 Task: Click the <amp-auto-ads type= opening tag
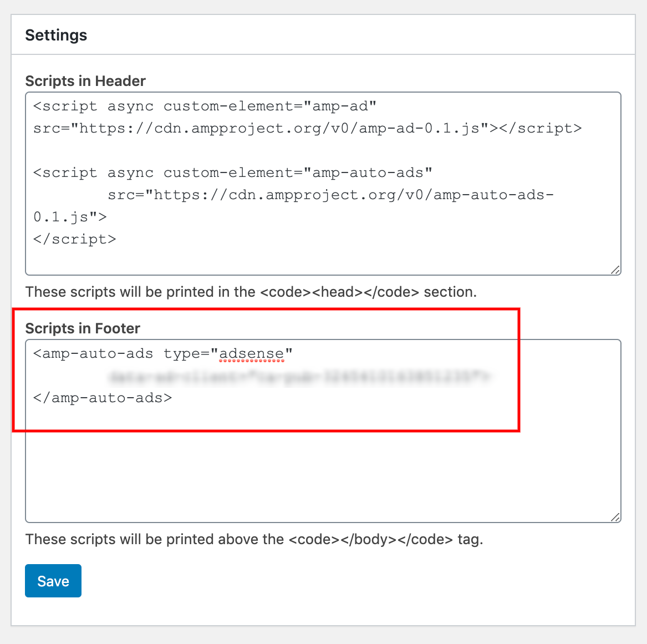[x=163, y=354]
